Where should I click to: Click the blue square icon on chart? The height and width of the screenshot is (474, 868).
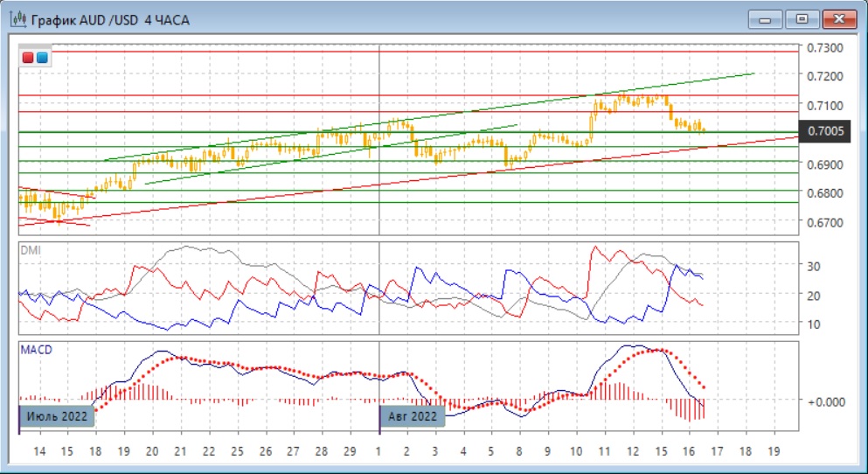[41, 58]
